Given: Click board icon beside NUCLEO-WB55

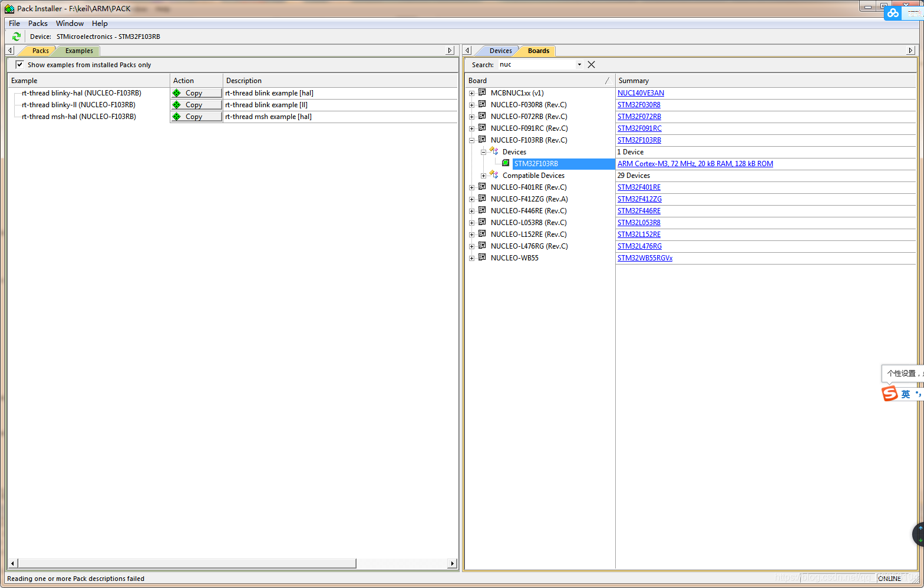Looking at the screenshot, I should click(x=482, y=257).
